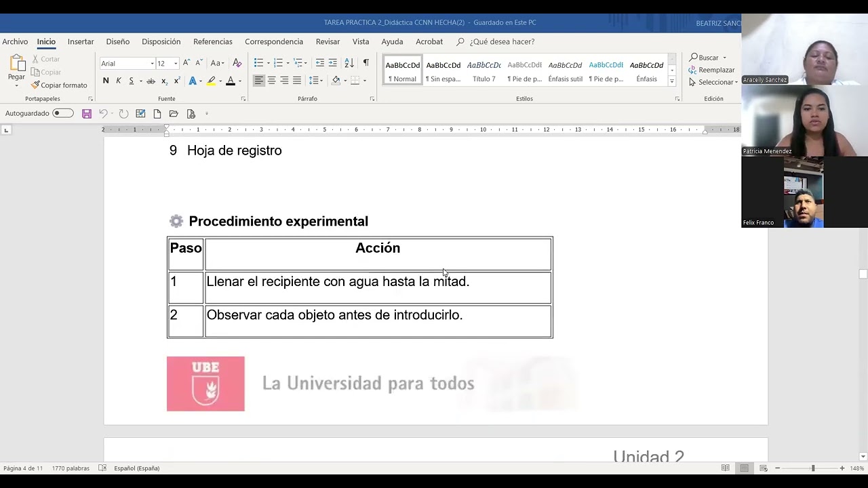Align text right

click(284, 81)
